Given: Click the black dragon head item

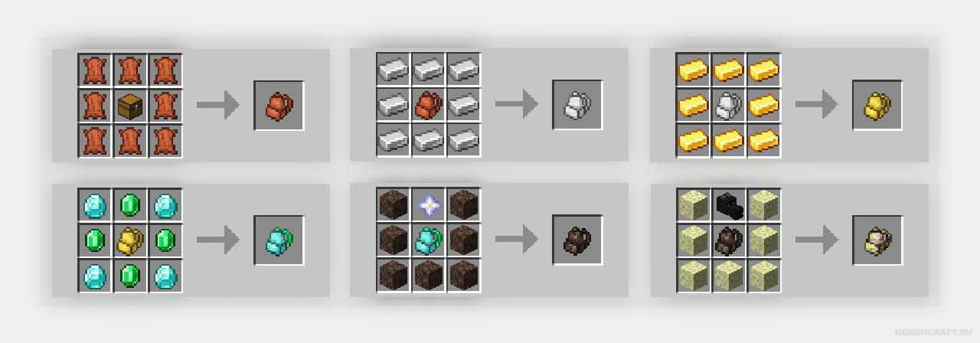Looking at the screenshot, I should click(728, 205).
